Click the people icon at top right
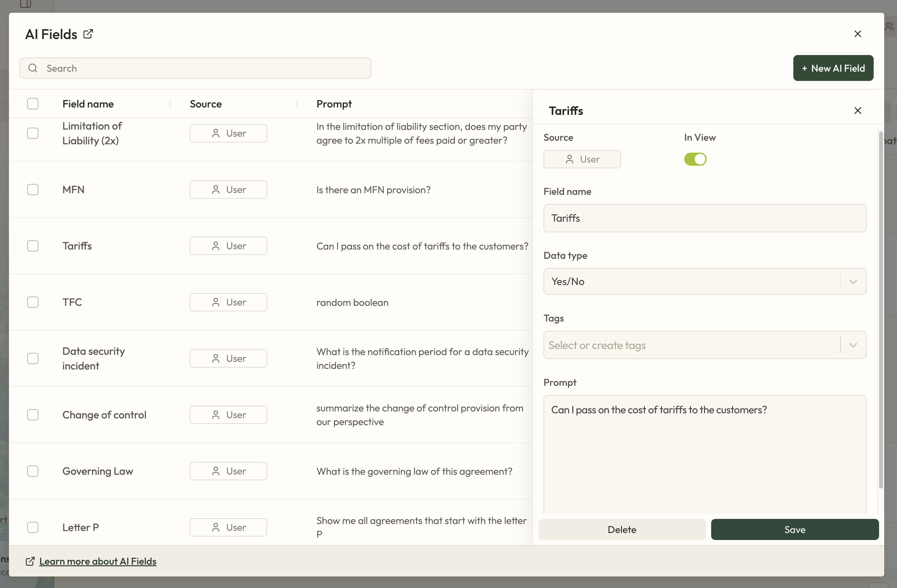Image resolution: width=897 pixels, height=588 pixels. (x=890, y=26)
